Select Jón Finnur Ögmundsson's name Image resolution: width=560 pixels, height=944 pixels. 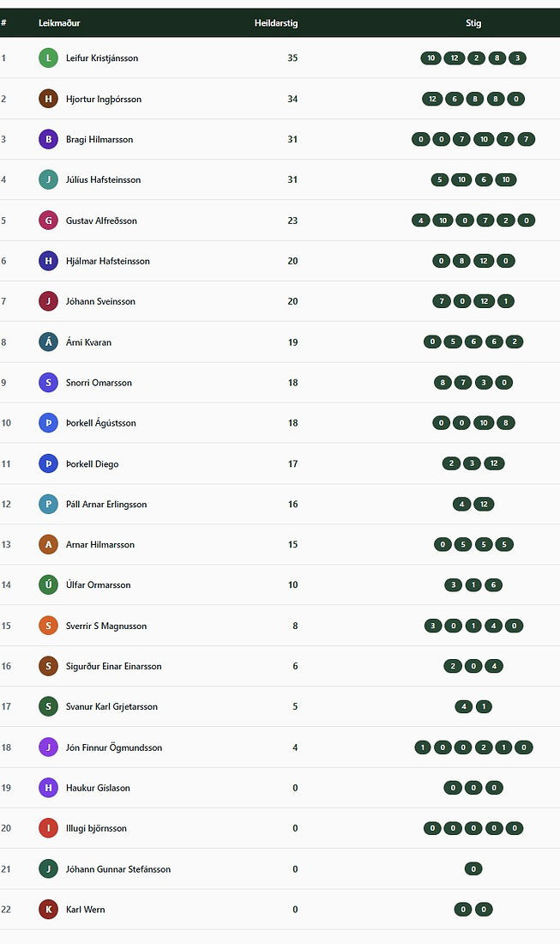(x=114, y=747)
